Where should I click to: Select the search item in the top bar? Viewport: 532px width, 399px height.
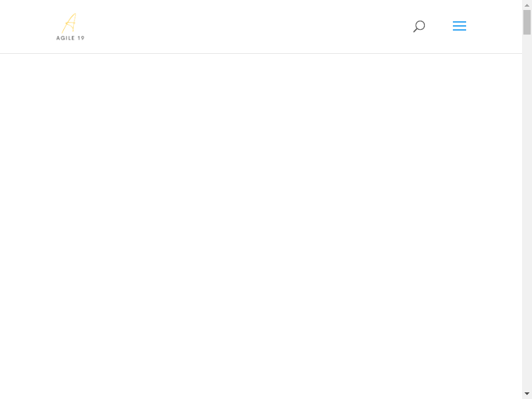tap(419, 27)
